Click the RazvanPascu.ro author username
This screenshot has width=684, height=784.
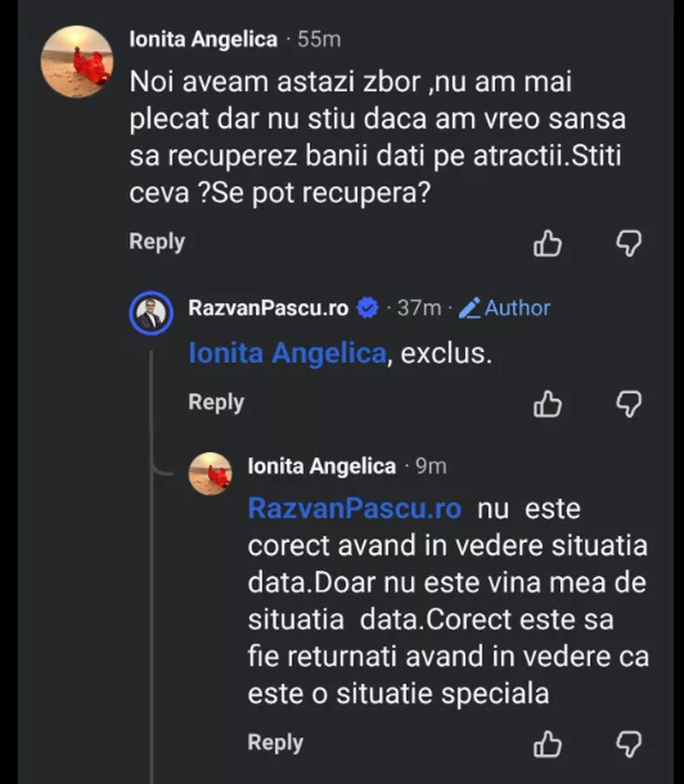(268, 308)
